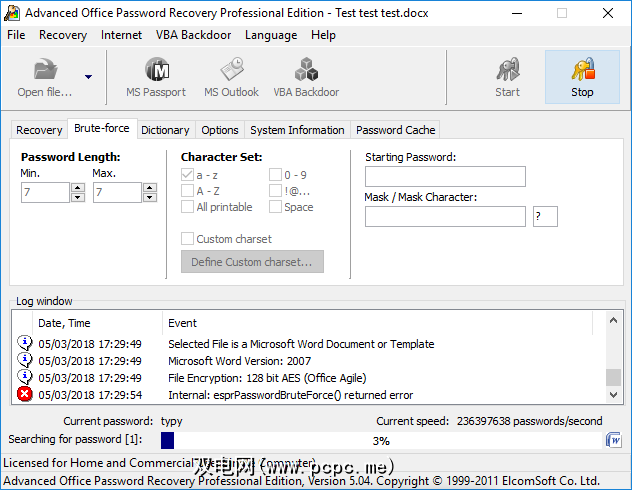The height and width of the screenshot is (490, 632).
Task: Switch to the Recovery tab
Action: pos(39,130)
